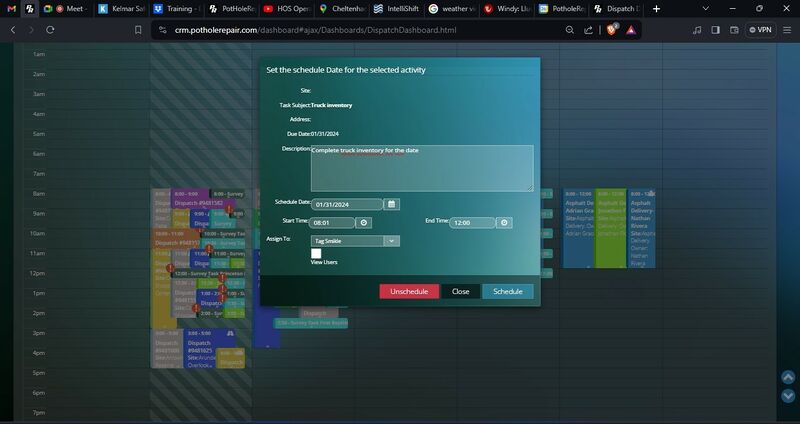Image resolution: width=800 pixels, height=424 pixels.
Task: Expand the Assign To dropdown arrow
Action: click(x=391, y=241)
